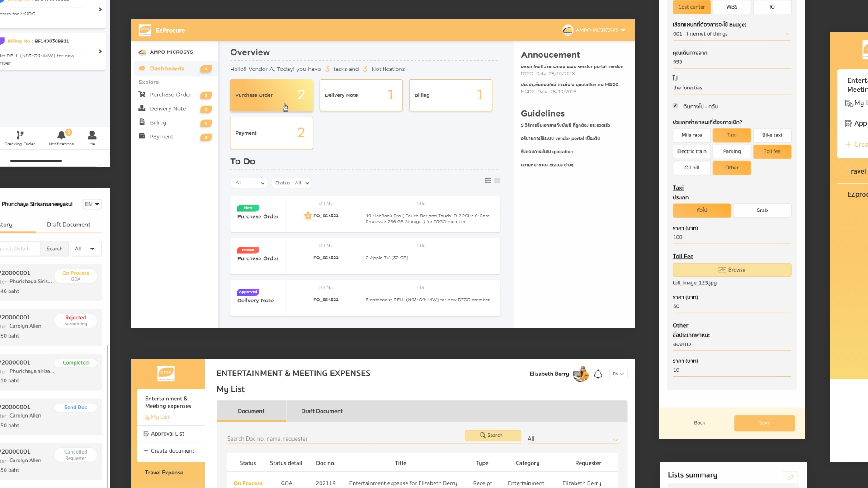The width and height of the screenshot is (868, 488).
Task: Click the Search button above the expense list
Action: click(493, 435)
